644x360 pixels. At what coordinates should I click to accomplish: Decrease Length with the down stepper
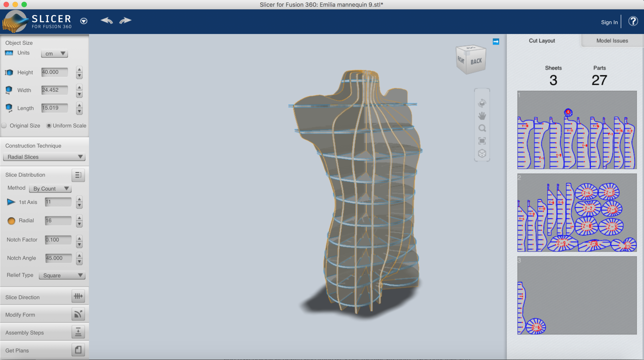tap(79, 112)
